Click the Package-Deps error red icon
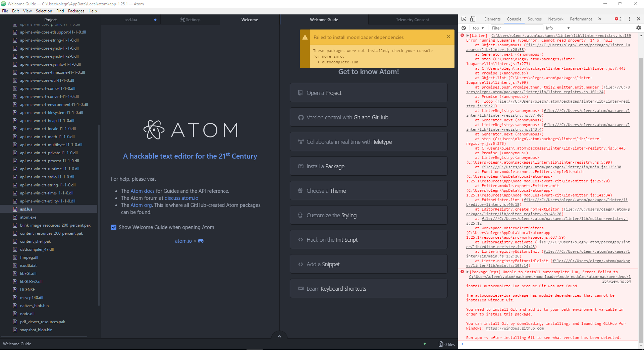Screen dimensions: 644x350 pos(462,272)
